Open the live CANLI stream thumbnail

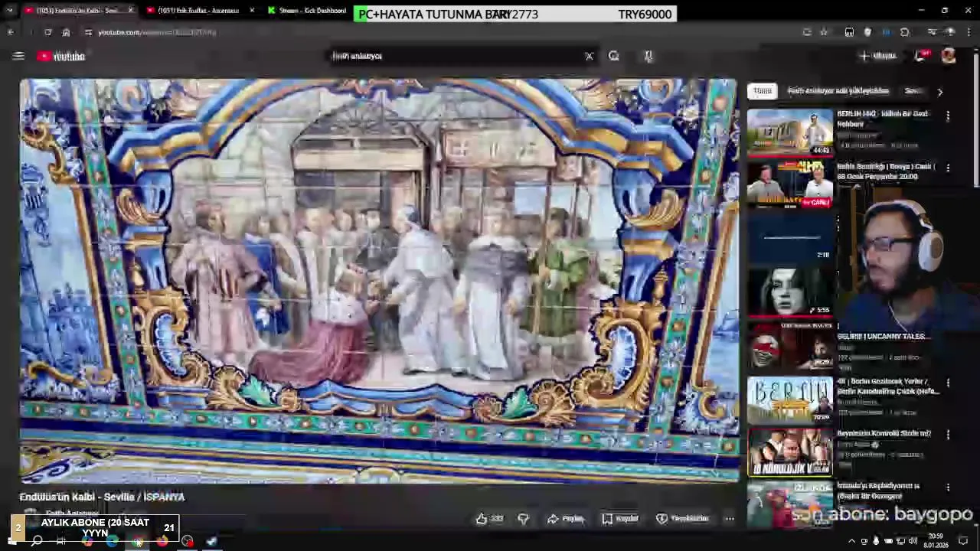tap(790, 185)
